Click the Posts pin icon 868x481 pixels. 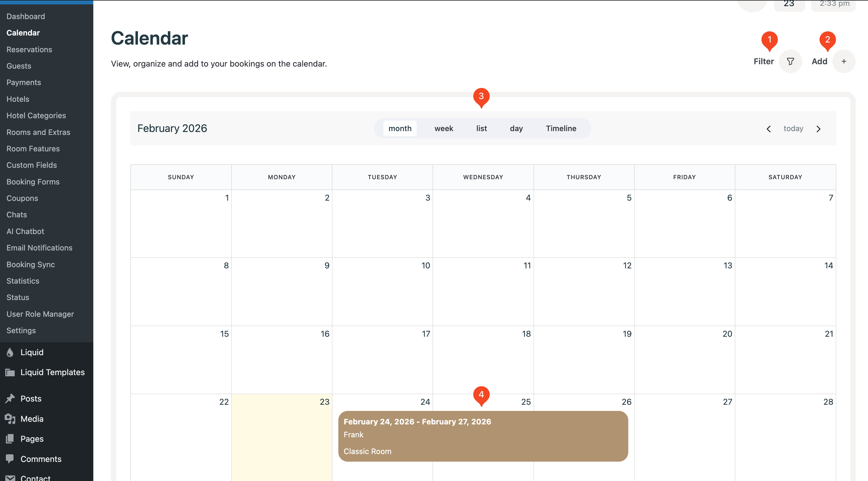[10, 399]
